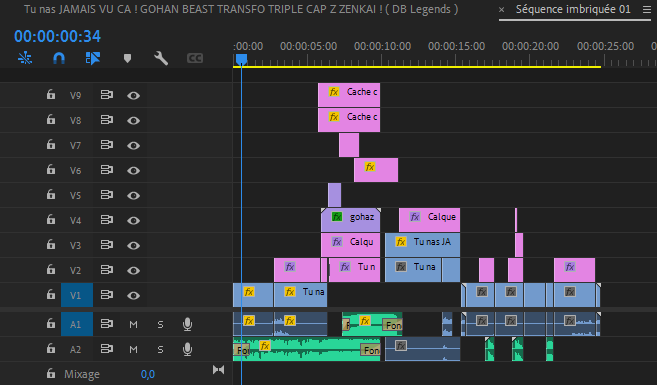This screenshot has width=657, height=385.
Task: Toggle insert sequence as nest option
Action: 25,58
